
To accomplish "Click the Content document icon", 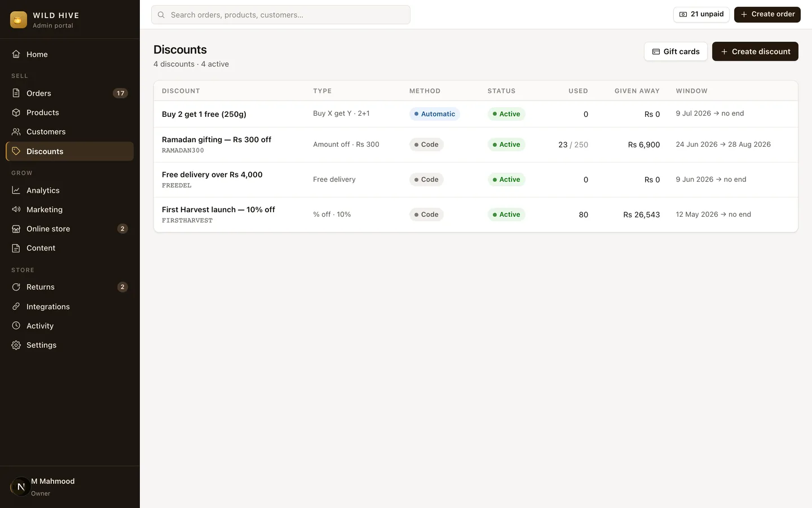I will tap(16, 248).
